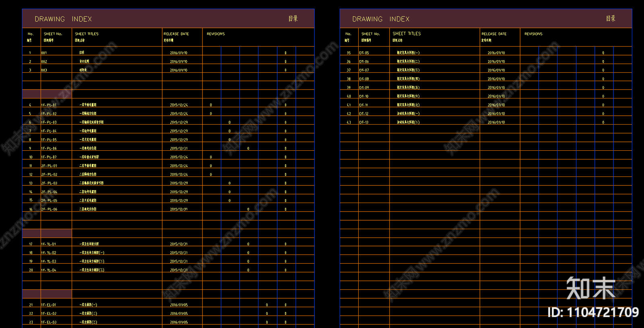Viewport: 644px width, 328px height.
Task: Click sheet number 'DT-06'
Action: (x=364, y=61)
